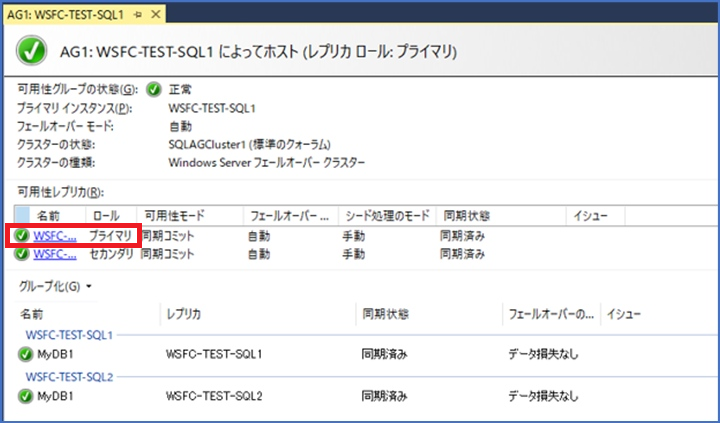The image size is (720, 423).
Task: Click 同期コミット in the secondary replica row
Action: pos(167,254)
